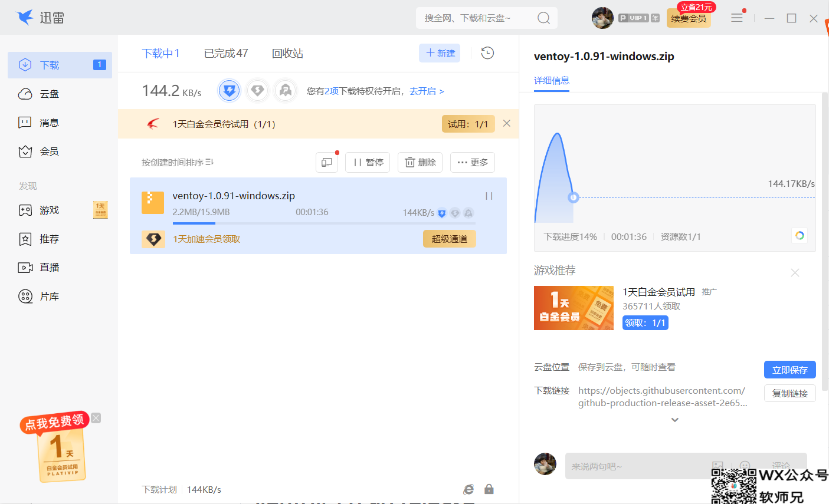Click the platinum trial promo thumbnail

pyautogui.click(x=574, y=308)
